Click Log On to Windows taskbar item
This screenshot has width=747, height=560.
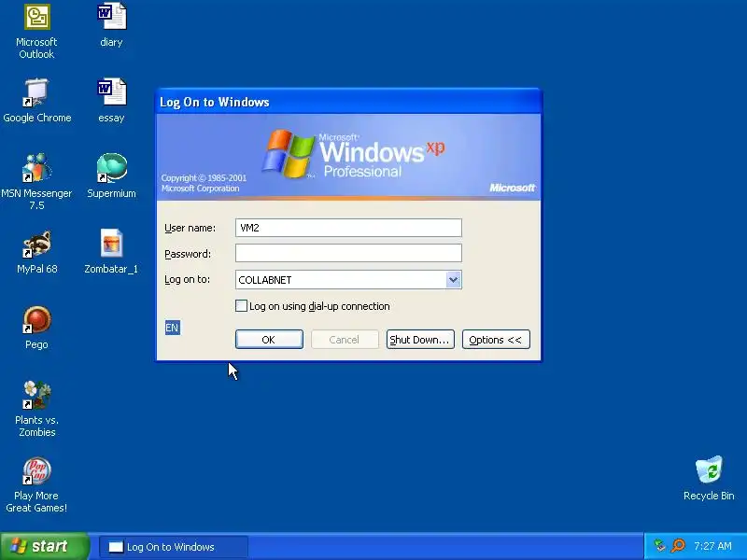(174, 547)
